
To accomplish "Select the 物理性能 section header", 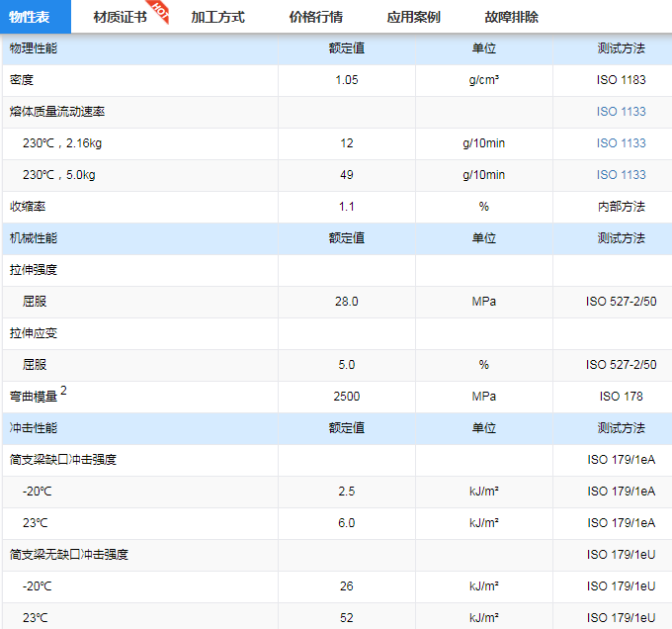I will pos(34,48).
